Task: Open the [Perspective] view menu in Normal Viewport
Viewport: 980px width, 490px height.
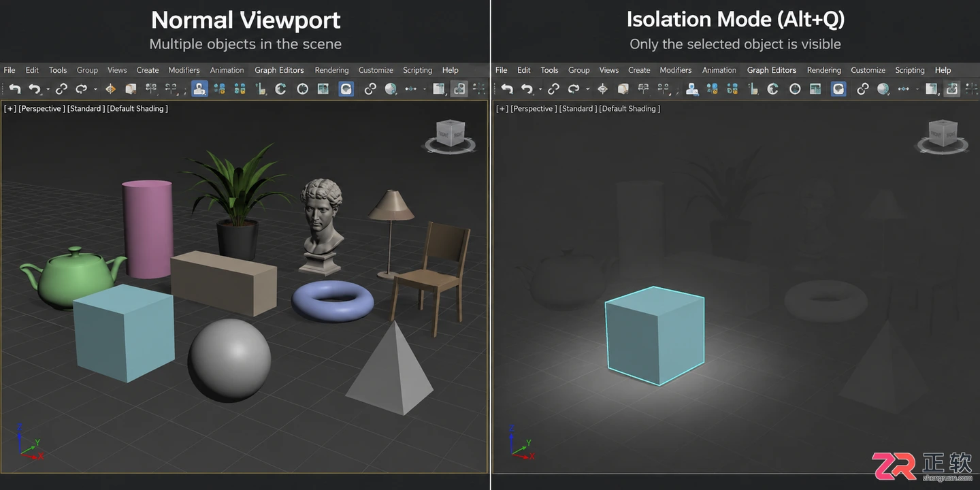Action: (42, 108)
